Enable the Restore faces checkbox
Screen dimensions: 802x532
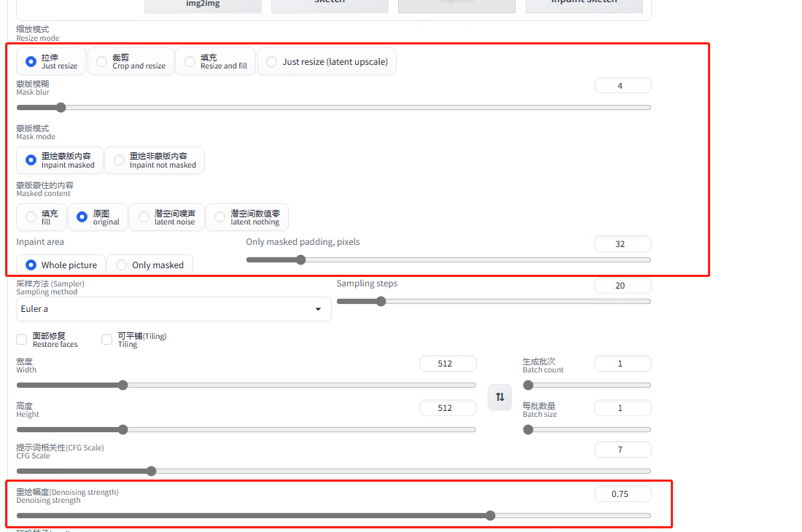(22, 340)
